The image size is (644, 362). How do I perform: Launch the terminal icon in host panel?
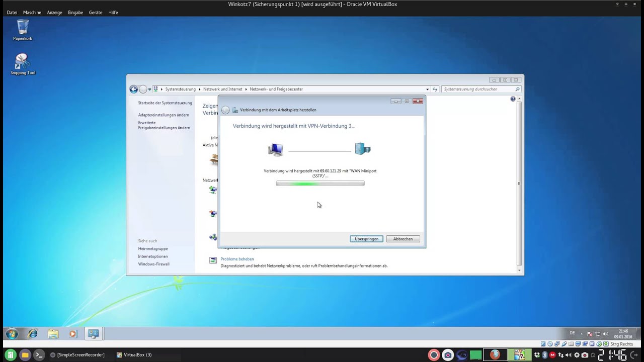(x=39, y=354)
